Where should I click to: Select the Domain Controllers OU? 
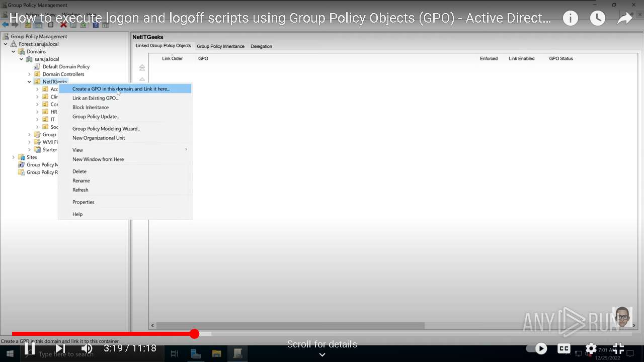[63, 74]
